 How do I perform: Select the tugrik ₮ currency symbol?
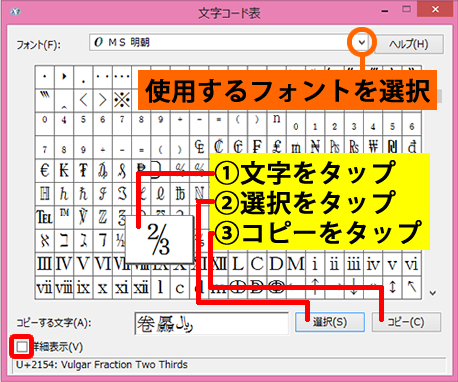(x=83, y=170)
